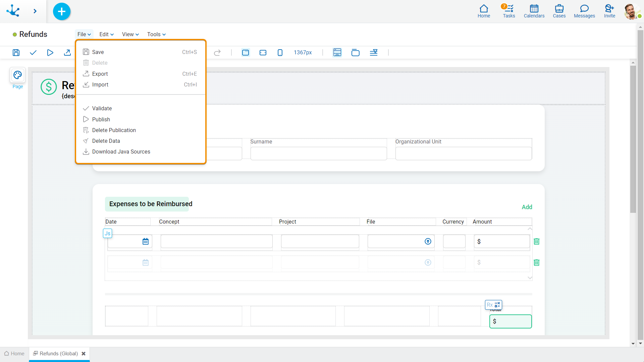Switch to the Home bottom tab
644x362 pixels.
[x=14, y=354]
